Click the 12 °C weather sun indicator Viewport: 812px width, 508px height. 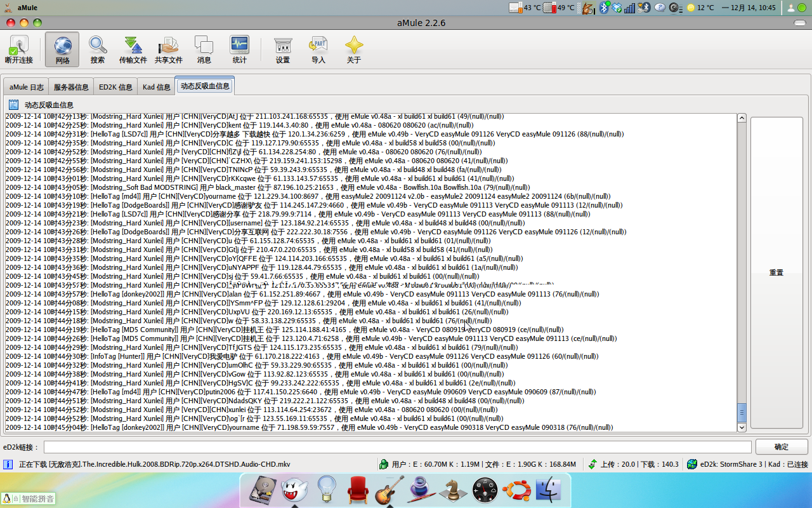click(x=700, y=8)
